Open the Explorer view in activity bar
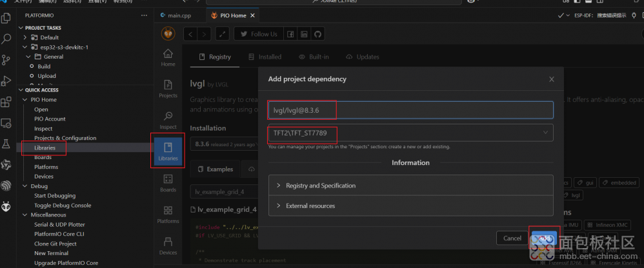 (7, 18)
